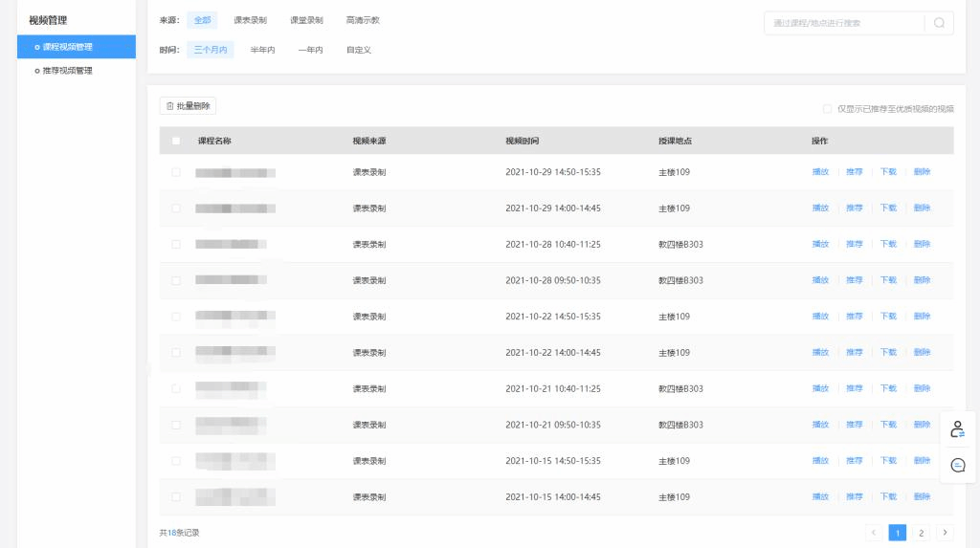Toggle the select-all header checkbox
This screenshot has height=548, width=980.
(176, 141)
